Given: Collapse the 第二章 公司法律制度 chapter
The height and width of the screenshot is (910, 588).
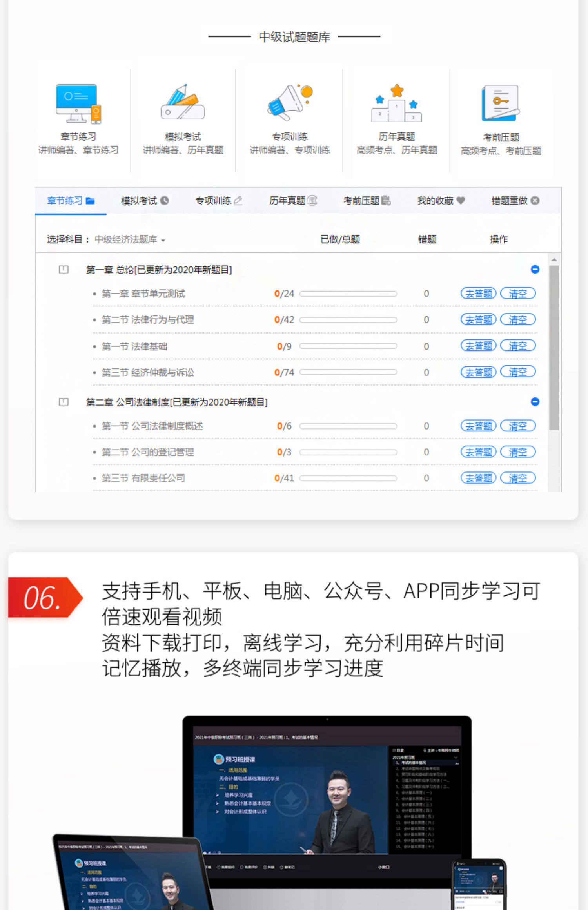Looking at the screenshot, I should pyautogui.click(x=535, y=402).
